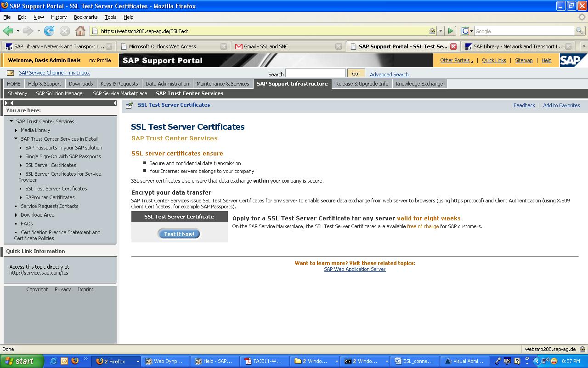This screenshot has height=368, width=588.
Task: Open SAP Solution Manager subtab
Action: (60, 93)
